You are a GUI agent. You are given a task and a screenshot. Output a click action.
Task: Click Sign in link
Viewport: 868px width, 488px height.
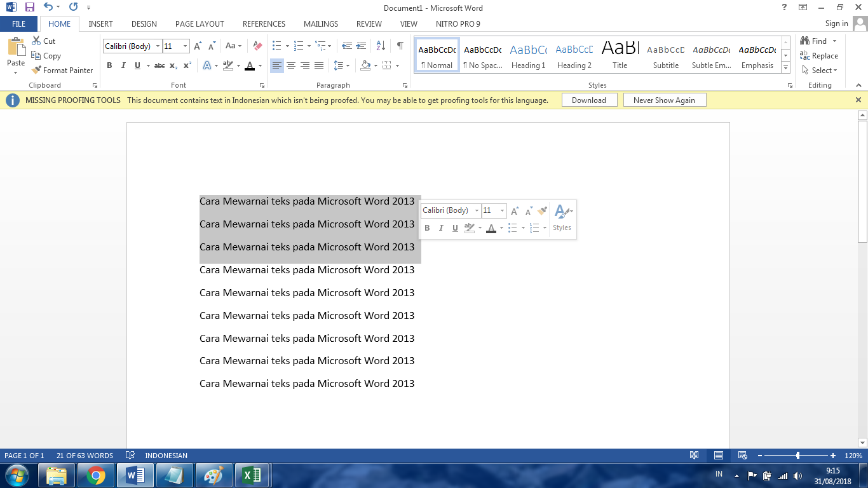(836, 24)
